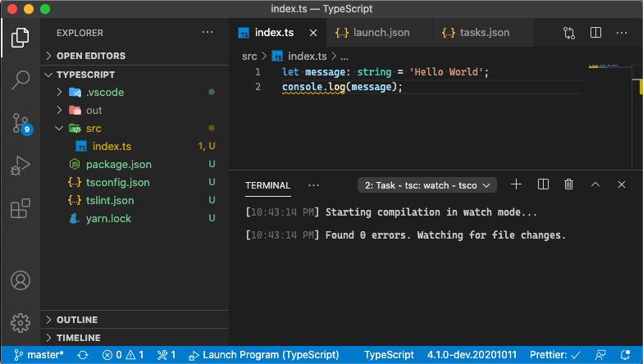Image resolution: width=643 pixels, height=364 pixels.
Task: Open the Extensions view icon
Action: [20, 208]
